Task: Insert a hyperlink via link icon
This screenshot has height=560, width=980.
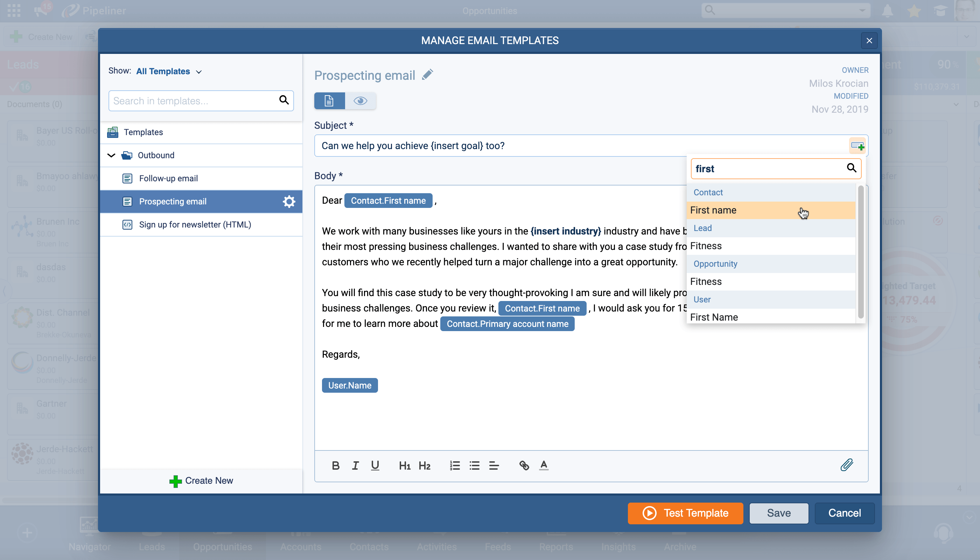Action: coord(524,466)
